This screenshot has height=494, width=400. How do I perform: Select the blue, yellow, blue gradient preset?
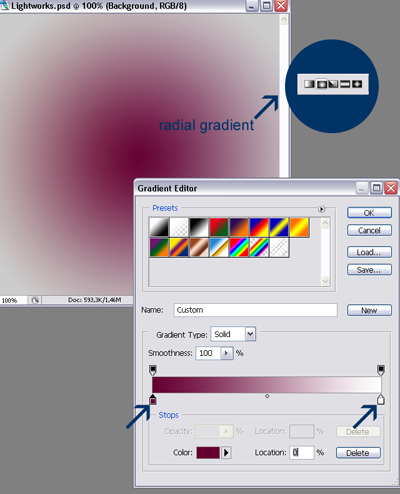[279, 227]
